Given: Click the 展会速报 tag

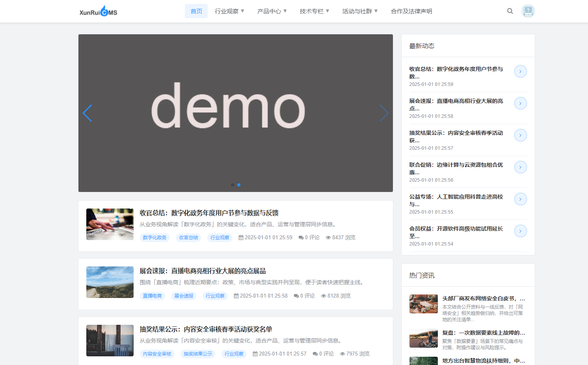Looking at the screenshot, I should click(x=184, y=296).
